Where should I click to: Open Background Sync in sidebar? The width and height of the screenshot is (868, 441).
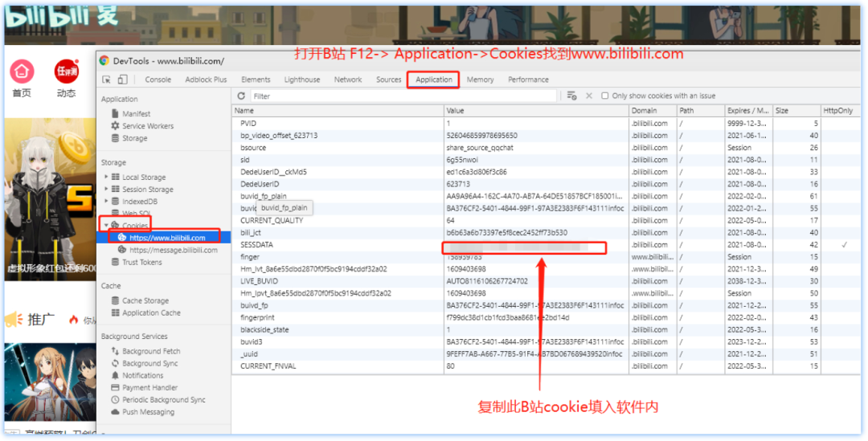(x=149, y=364)
